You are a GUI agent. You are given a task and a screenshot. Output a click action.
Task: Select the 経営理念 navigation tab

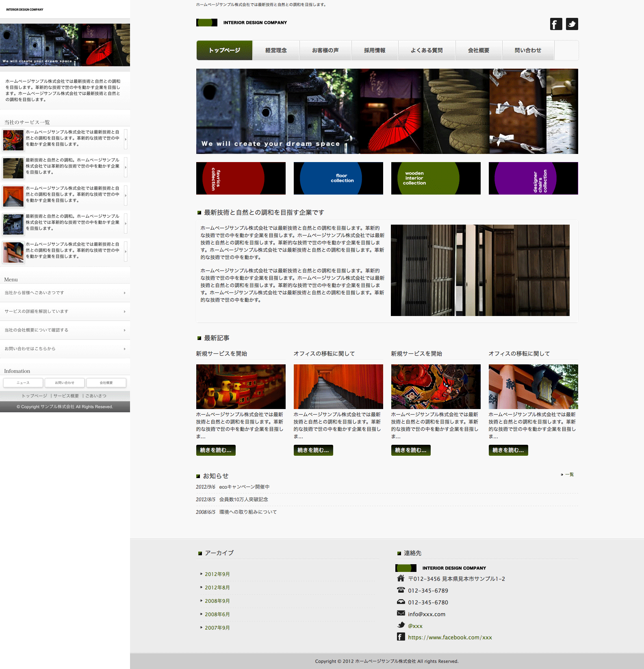click(276, 50)
